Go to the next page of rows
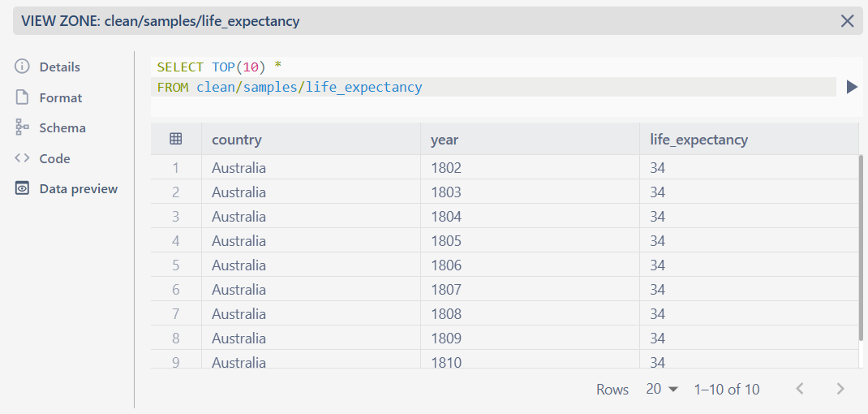 tap(840, 389)
